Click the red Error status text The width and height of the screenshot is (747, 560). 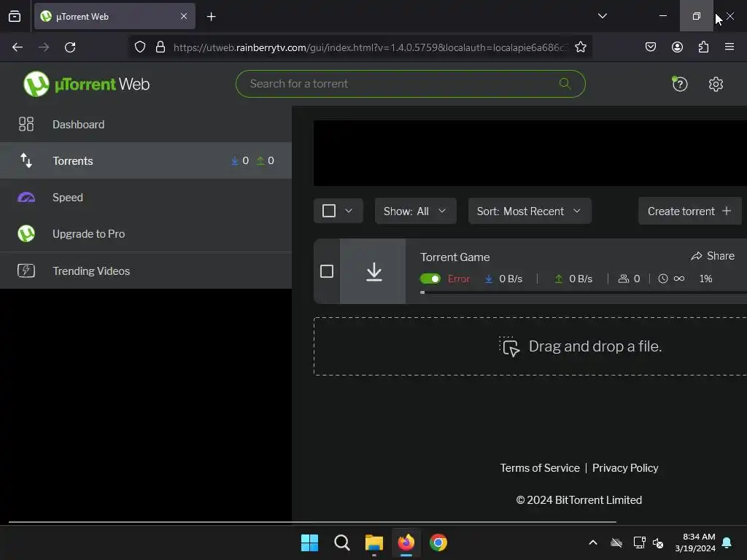point(459,279)
